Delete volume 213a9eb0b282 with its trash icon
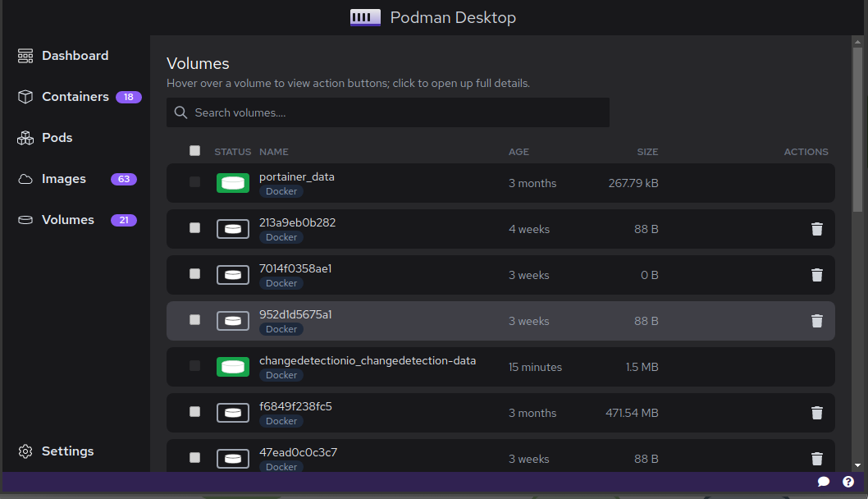The image size is (868, 499). (816, 229)
